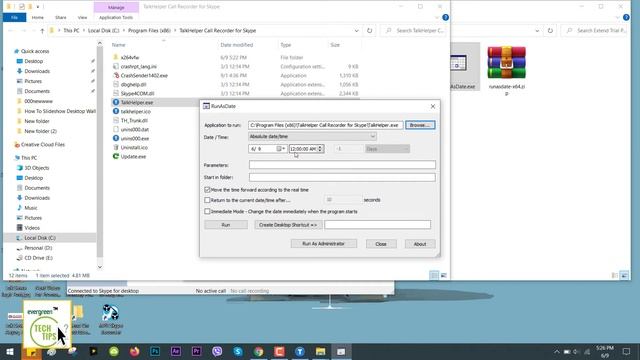
Task: Click the Browse button in RunAsDate
Action: [x=420, y=125]
